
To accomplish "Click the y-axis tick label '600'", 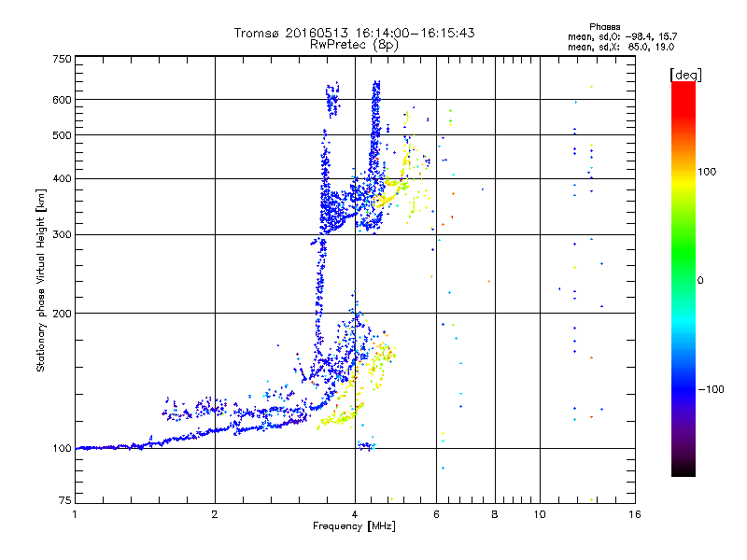I will 62,100.
